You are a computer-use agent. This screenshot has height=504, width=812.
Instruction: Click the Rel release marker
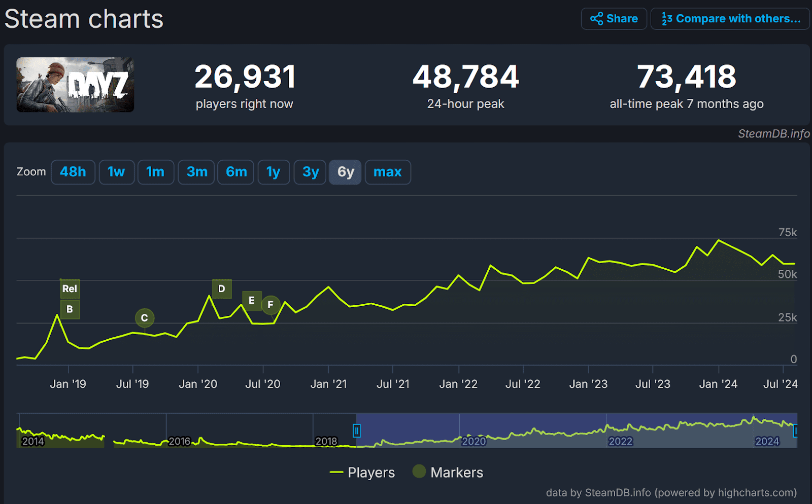70,289
